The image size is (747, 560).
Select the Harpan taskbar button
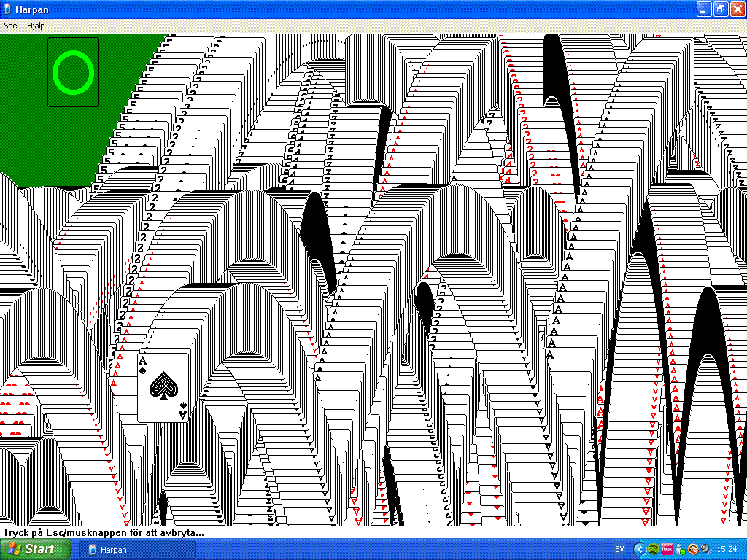coord(139,549)
